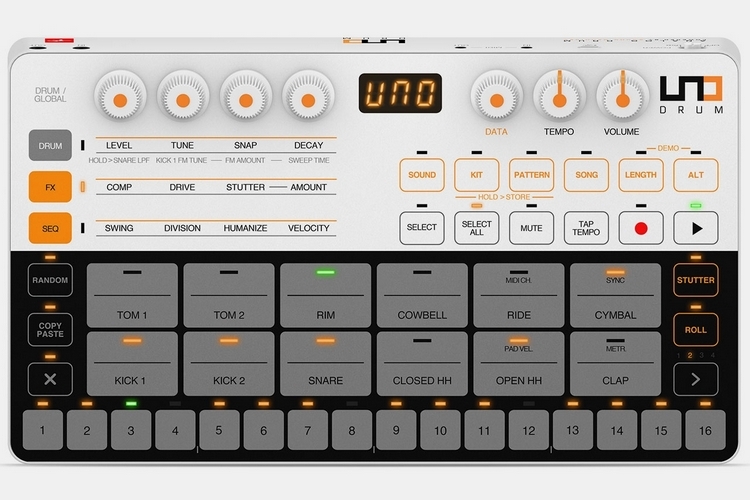Toggle the MUTE button

[531, 228]
